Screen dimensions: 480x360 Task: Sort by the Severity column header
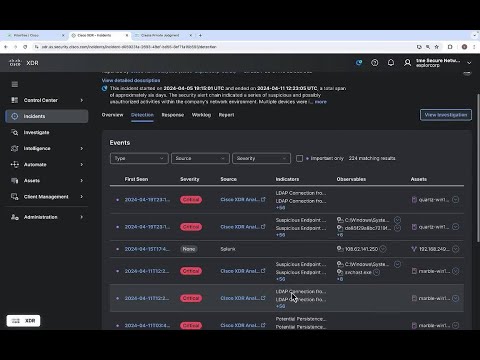point(190,179)
